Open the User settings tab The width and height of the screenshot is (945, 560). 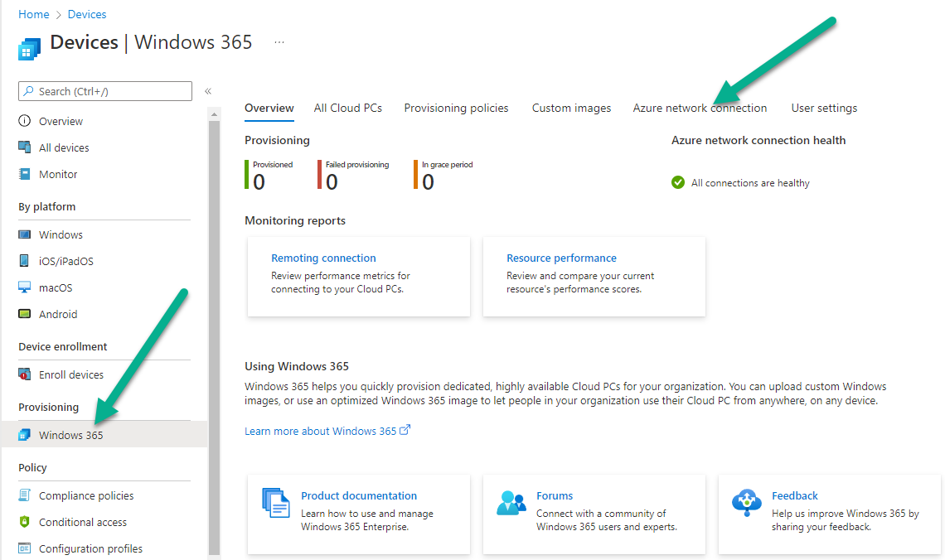coord(824,108)
